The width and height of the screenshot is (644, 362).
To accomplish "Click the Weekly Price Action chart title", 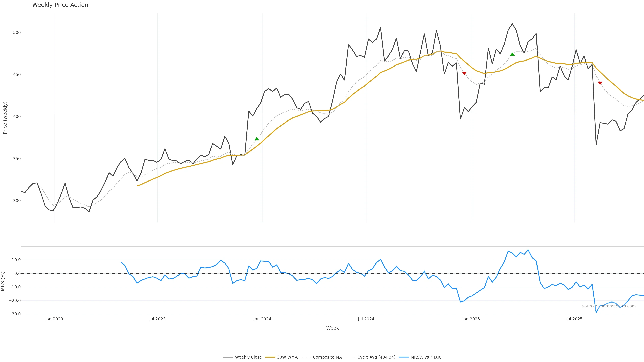I will click(x=60, y=5).
